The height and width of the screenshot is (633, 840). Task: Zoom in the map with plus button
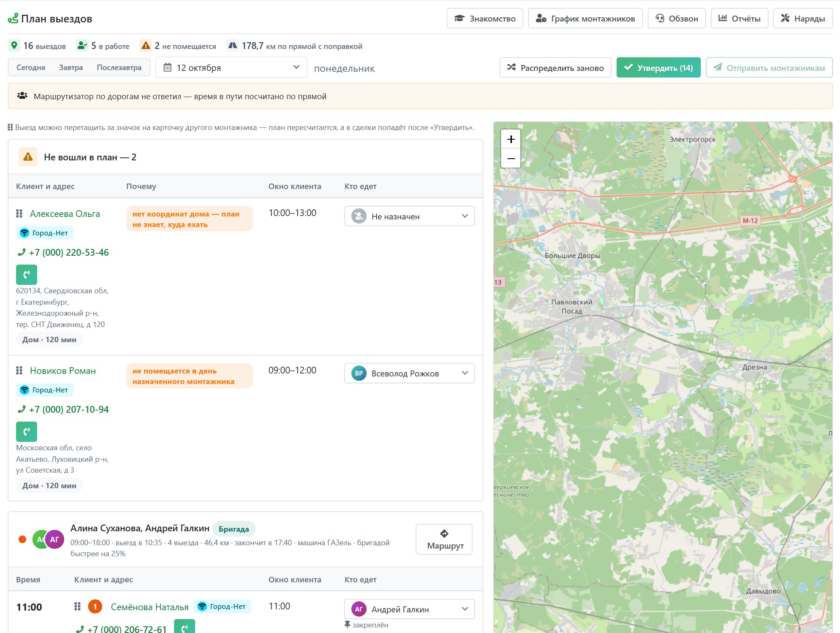point(511,139)
